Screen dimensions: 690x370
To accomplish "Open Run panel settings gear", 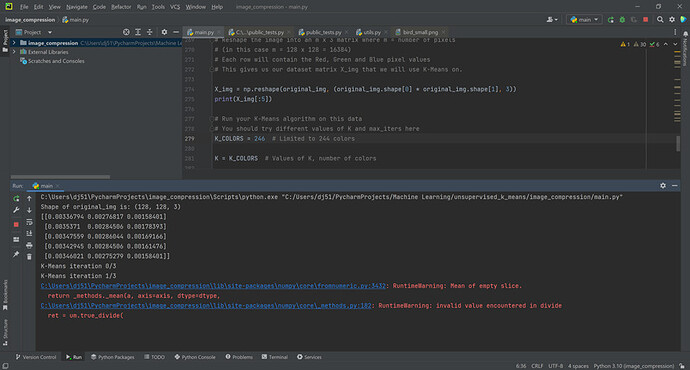I will pos(663,186).
